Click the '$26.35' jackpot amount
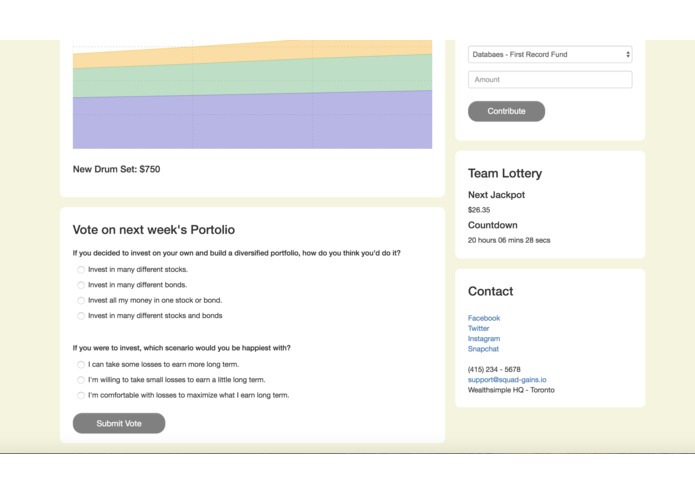 click(479, 210)
